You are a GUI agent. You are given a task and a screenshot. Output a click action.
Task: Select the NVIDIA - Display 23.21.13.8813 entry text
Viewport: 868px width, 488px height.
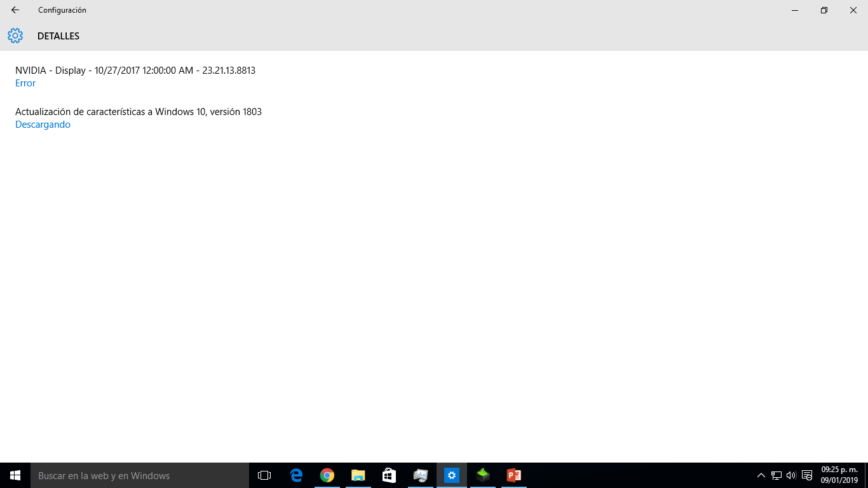point(135,71)
